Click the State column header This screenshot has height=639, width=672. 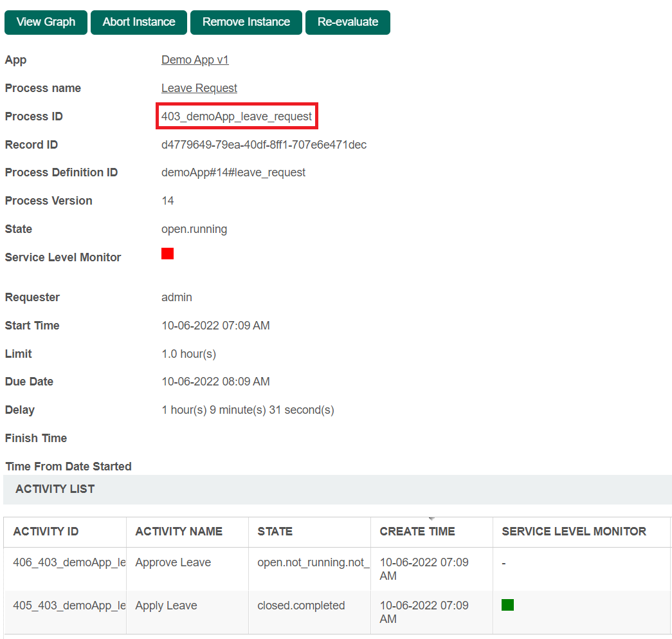(x=275, y=532)
